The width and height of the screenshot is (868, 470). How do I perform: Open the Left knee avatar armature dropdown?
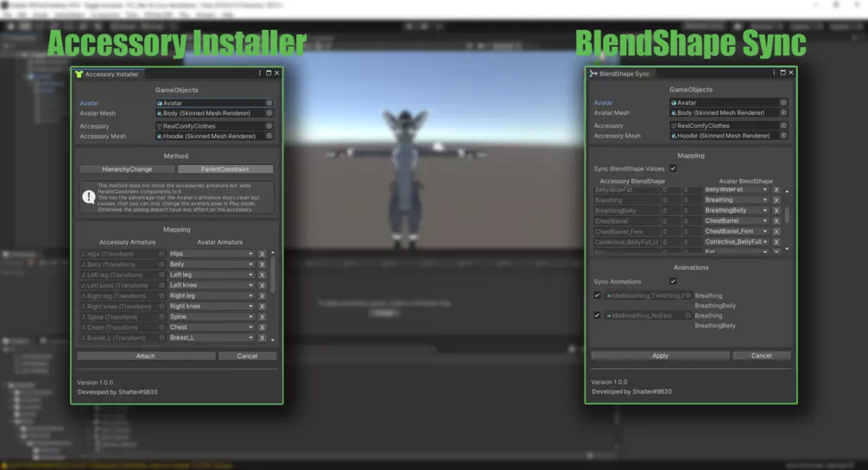[212, 285]
